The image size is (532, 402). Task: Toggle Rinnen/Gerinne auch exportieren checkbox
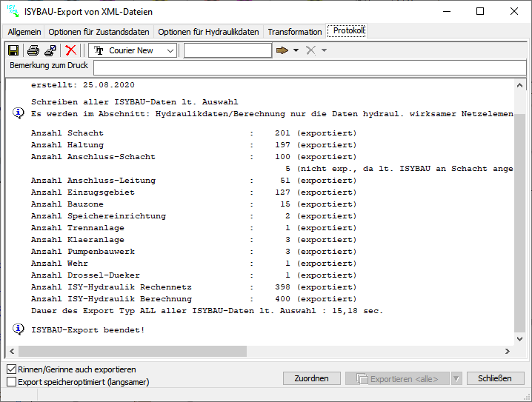point(11,369)
